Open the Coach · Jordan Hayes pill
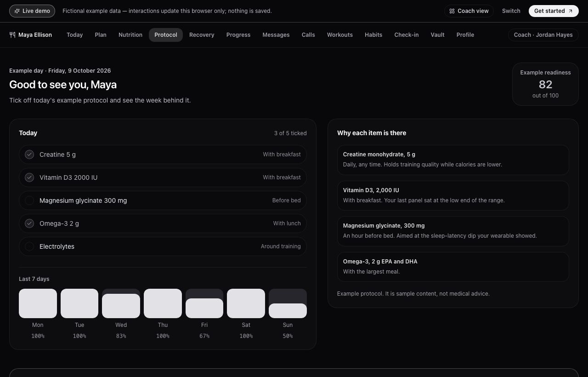 (543, 35)
